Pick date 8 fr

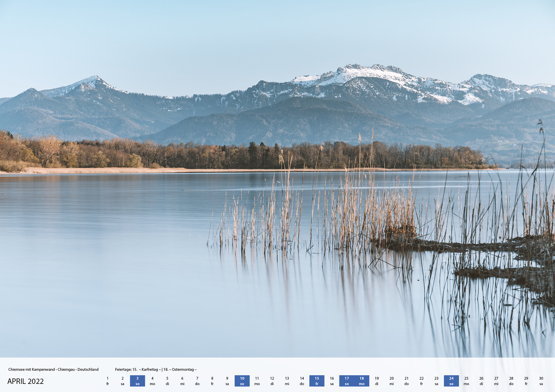(212, 381)
